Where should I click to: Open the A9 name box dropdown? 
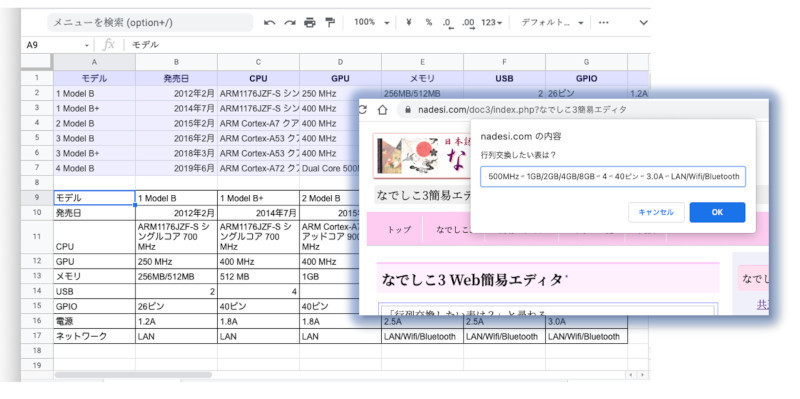coord(87,45)
